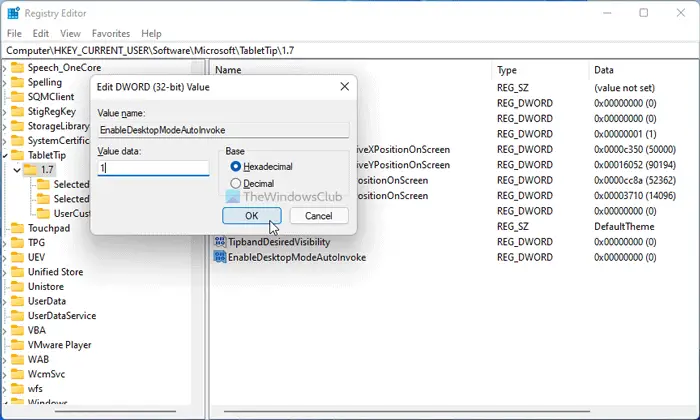700x420 pixels.
Task: Click the TabletTip folder icon
Action: tap(17, 155)
